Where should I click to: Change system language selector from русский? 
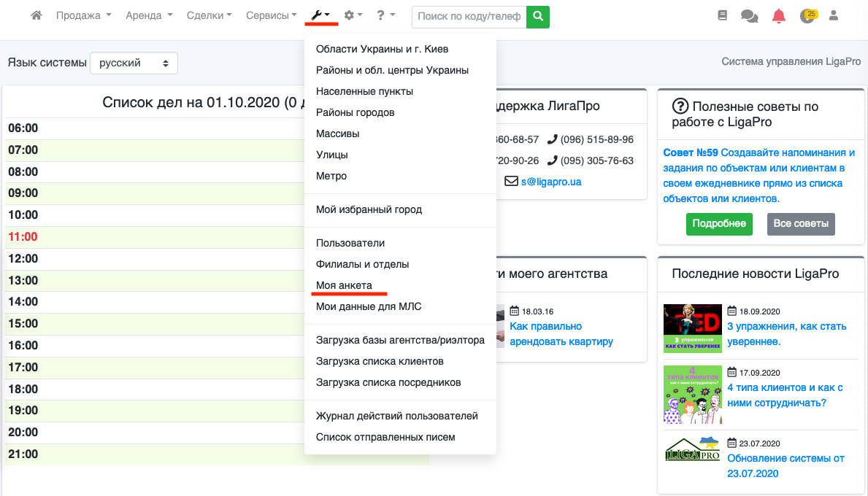[134, 63]
